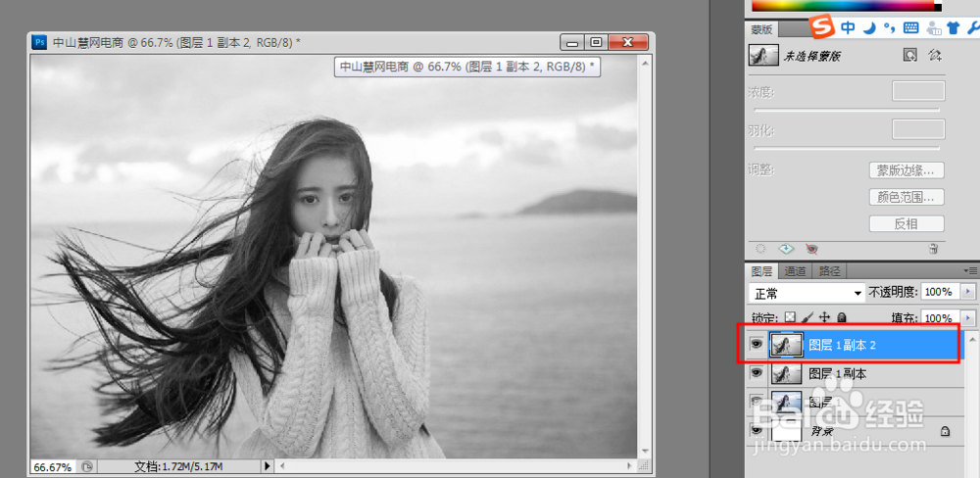The width and height of the screenshot is (980, 478).
Task: Open Sogou skin shirt icon
Action: pyautogui.click(x=954, y=27)
